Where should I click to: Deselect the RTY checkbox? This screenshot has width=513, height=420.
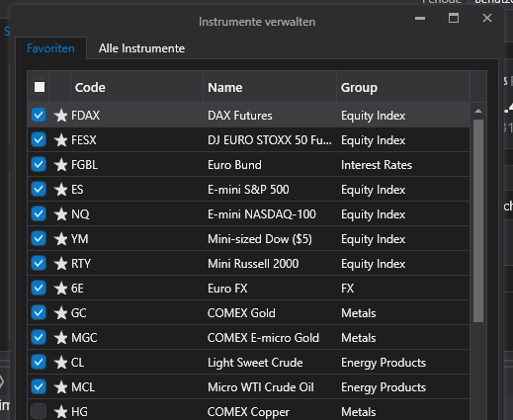[39, 263]
